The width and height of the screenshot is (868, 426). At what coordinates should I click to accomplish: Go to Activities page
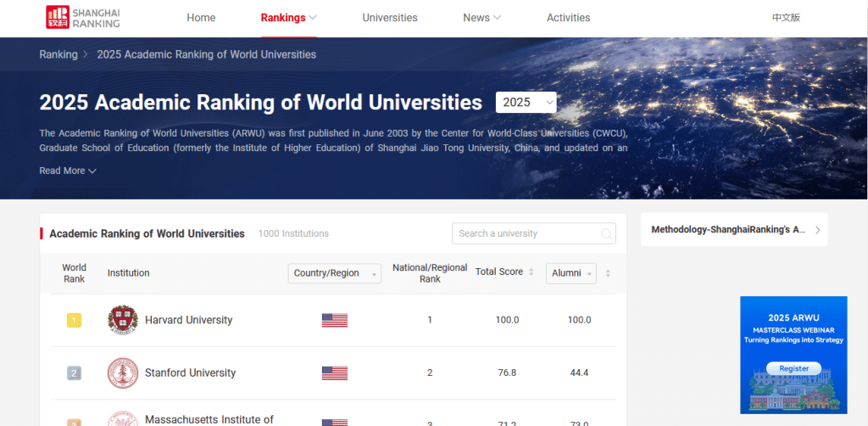coord(569,18)
